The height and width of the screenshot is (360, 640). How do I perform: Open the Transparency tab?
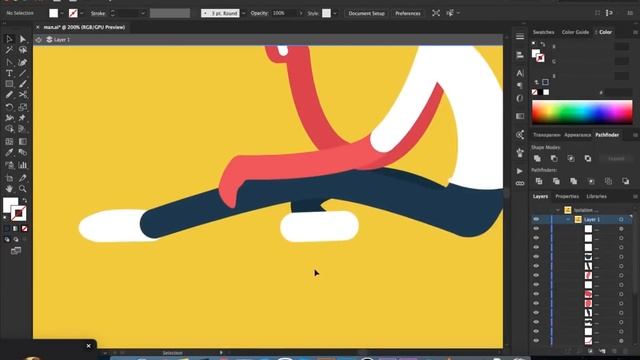tap(547, 135)
